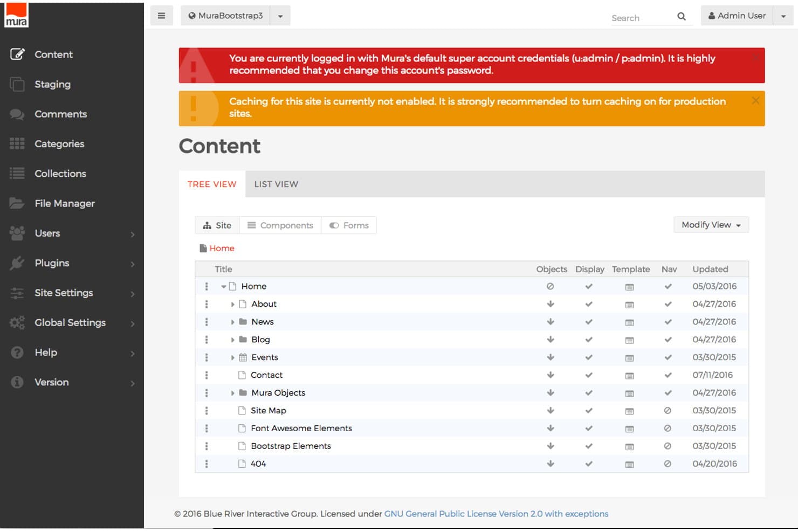Screen dimensions: 798x532
Task: Open the three-dot menu for Contact row
Action: 207,375
